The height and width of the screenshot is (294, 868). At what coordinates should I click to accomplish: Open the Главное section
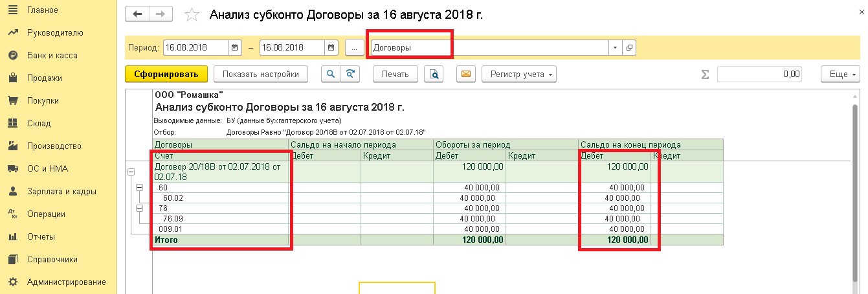point(43,10)
